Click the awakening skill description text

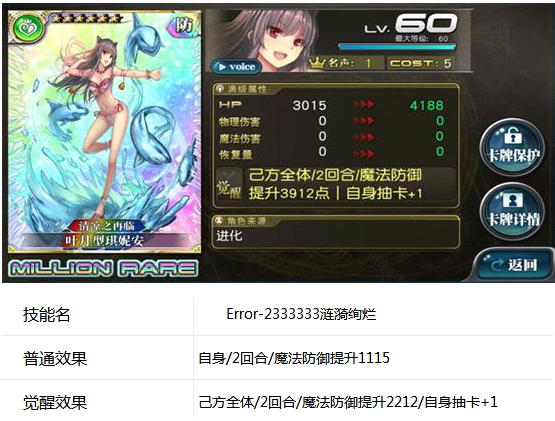pos(335,184)
